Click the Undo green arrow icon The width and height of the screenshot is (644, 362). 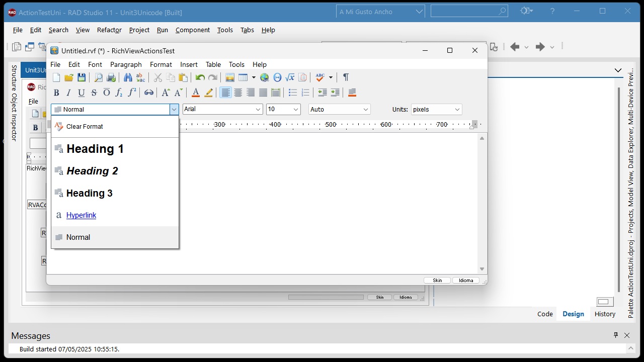[200, 77]
